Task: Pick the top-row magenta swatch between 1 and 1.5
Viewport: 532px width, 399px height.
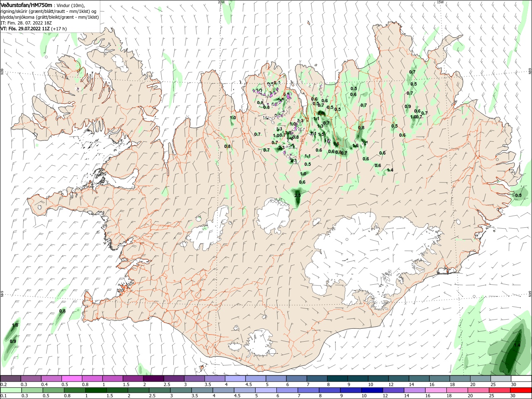Action: [113, 379]
